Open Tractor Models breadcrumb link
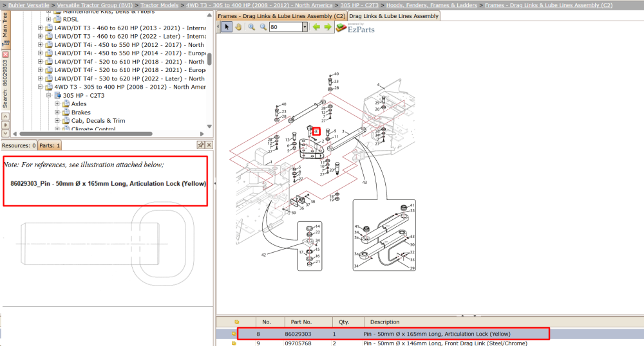The width and height of the screenshot is (644, 346). pos(159,5)
